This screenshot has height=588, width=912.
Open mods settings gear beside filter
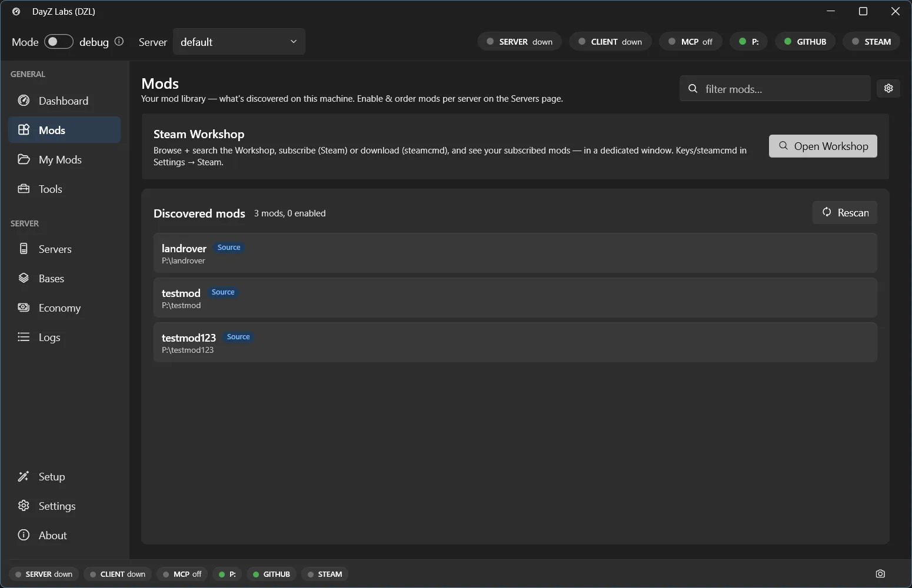click(x=888, y=88)
